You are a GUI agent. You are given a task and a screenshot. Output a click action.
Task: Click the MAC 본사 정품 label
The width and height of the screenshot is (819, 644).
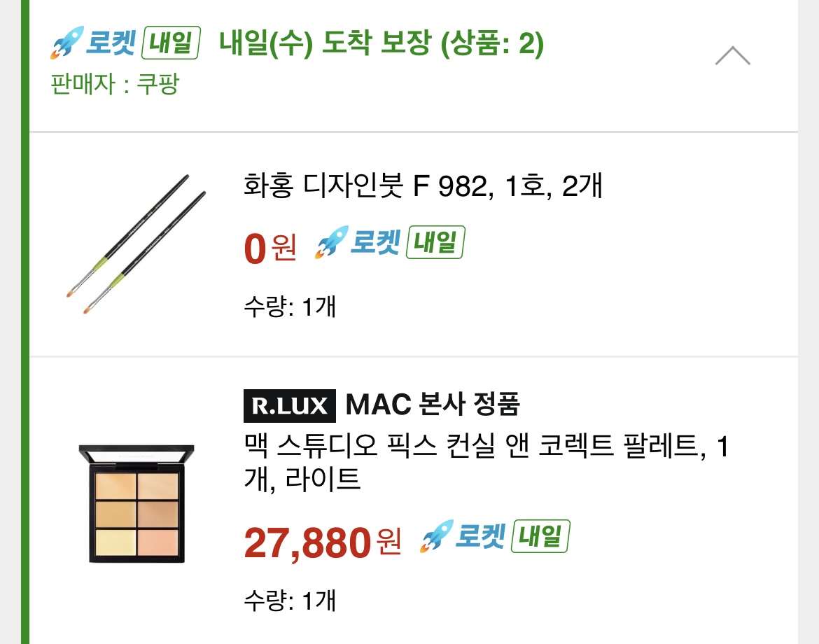click(433, 405)
